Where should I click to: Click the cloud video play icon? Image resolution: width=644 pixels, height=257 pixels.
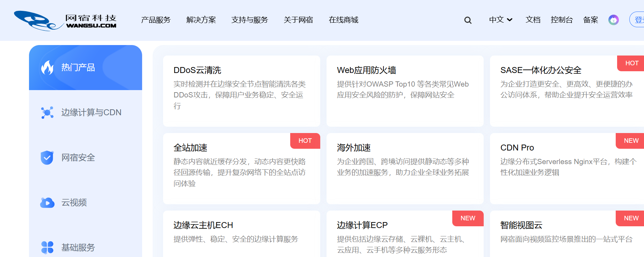tap(47, 203)
